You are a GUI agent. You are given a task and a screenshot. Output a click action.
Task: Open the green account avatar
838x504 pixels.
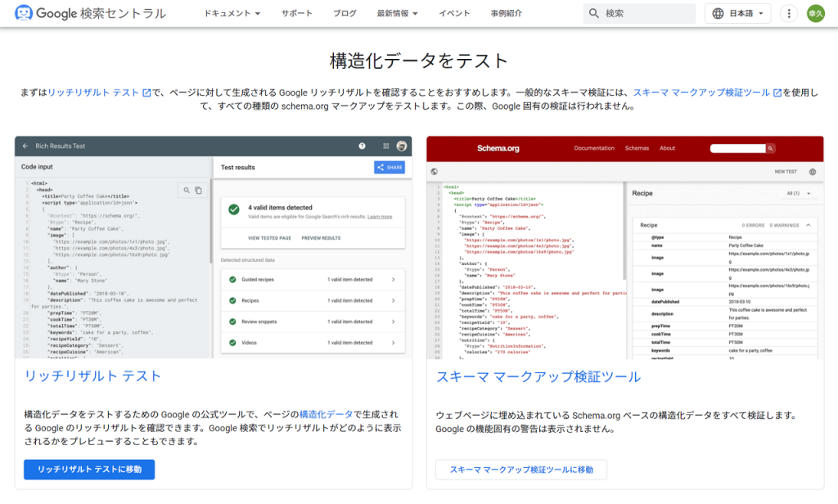pyautogui.click(x=816, y=13)
